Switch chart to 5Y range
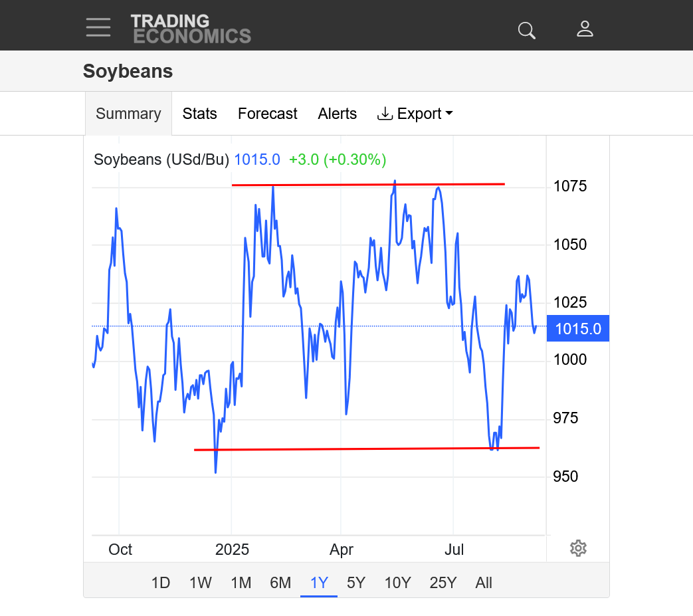This screenshot has height=616, width=693. point(356,583)
